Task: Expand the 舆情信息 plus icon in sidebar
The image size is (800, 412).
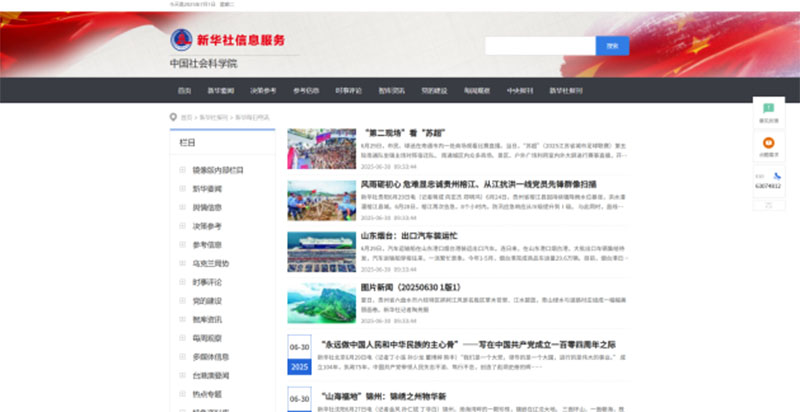Action: click(x=183, y=207)
